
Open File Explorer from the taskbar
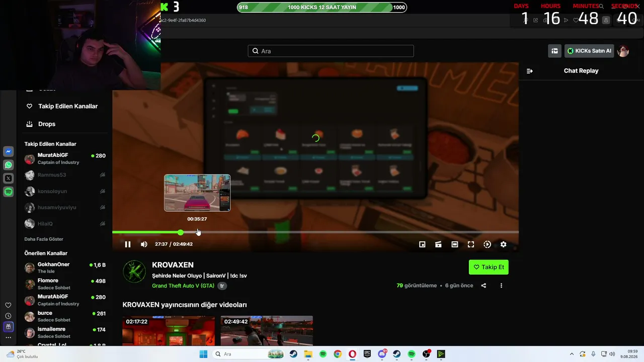click(x=308, y=354)
